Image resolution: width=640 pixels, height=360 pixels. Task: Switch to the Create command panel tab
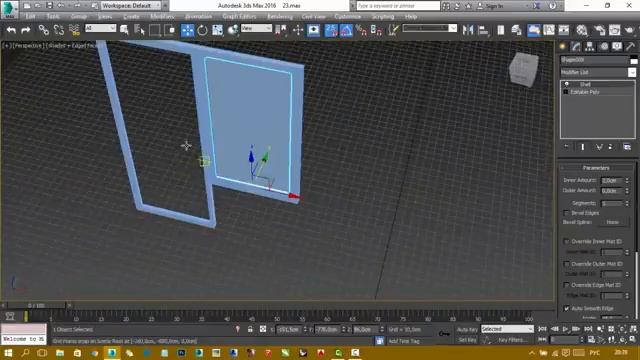(x=562, y=47)
